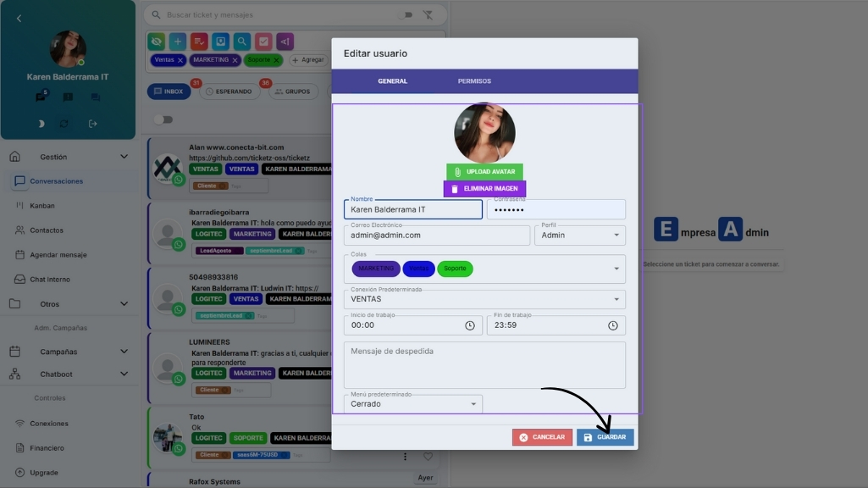Image resolution: width=868 pixels, height=488 pixels.
Task: Toggle the switch inside the search bar
Action: (x=406, y=15)
